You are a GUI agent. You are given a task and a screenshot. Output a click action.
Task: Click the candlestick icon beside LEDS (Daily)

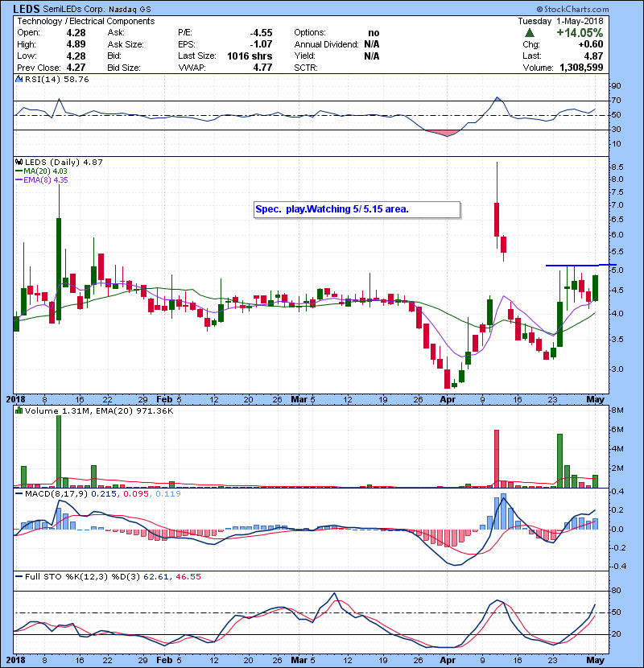click(19, 162)
